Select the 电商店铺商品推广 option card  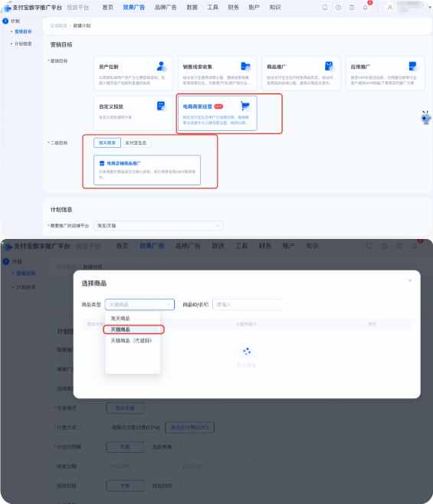click(x=147, y=170)
